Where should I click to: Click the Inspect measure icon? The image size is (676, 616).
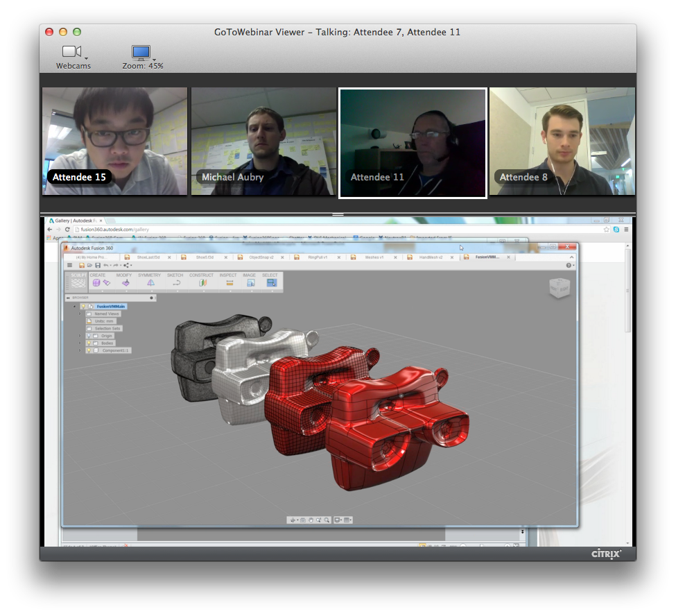(229, 283)
